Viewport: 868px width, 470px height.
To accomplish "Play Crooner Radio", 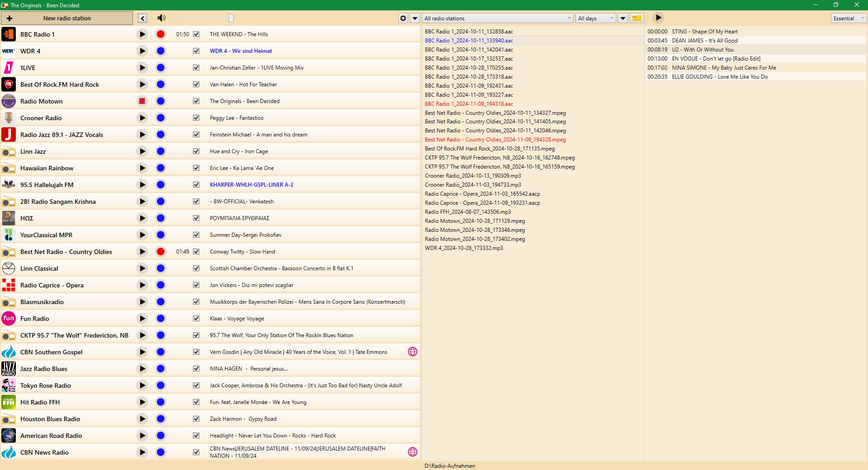I will click(142, 118).
